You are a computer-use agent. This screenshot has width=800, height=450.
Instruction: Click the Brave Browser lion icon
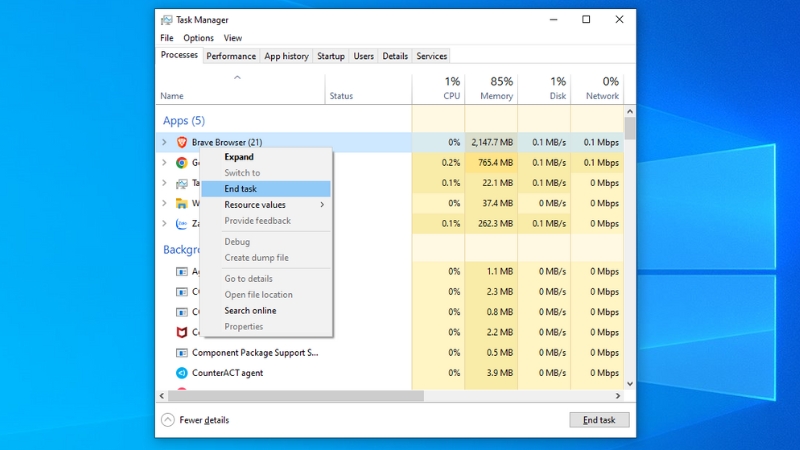point(182,143)
